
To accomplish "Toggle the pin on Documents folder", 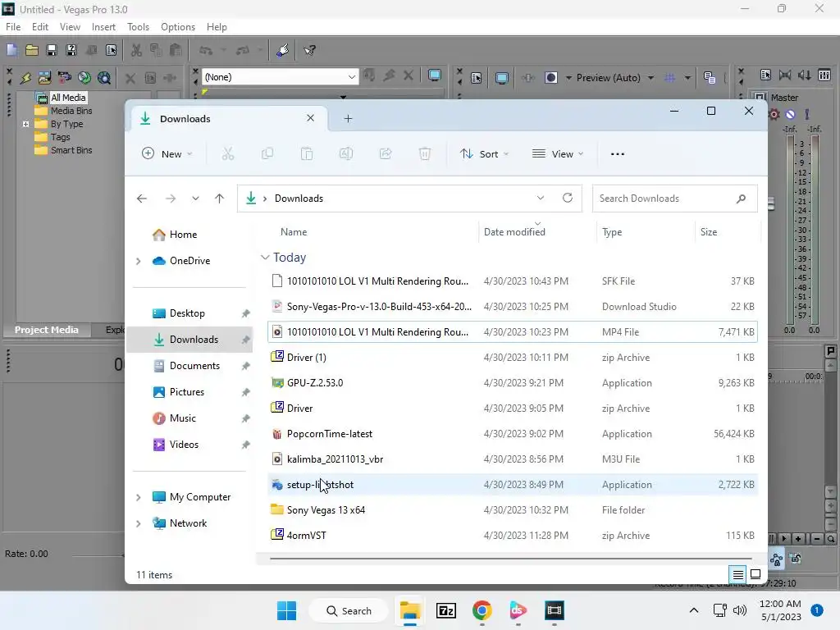I will 245,366.
